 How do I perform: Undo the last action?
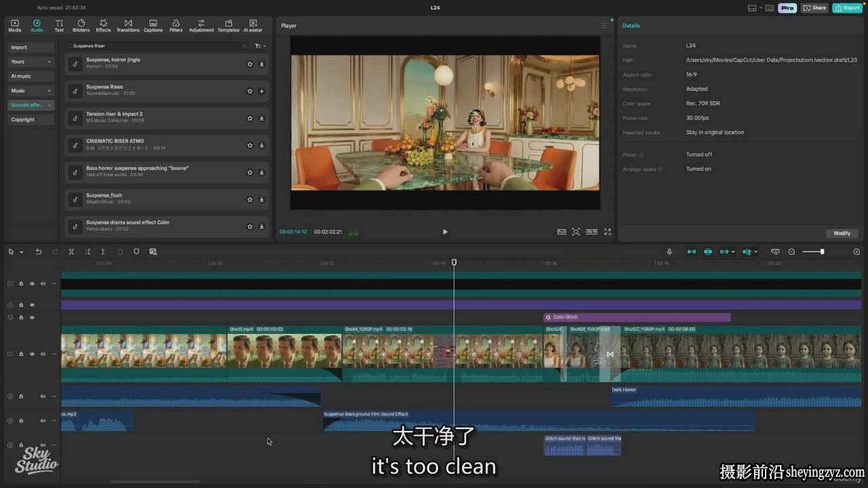[39, 251]
